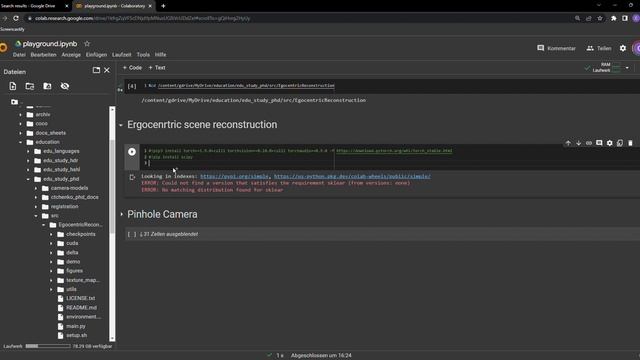Click the browser address bar
This screenshot has width=640, height=360.
click(x=298, y=18)
